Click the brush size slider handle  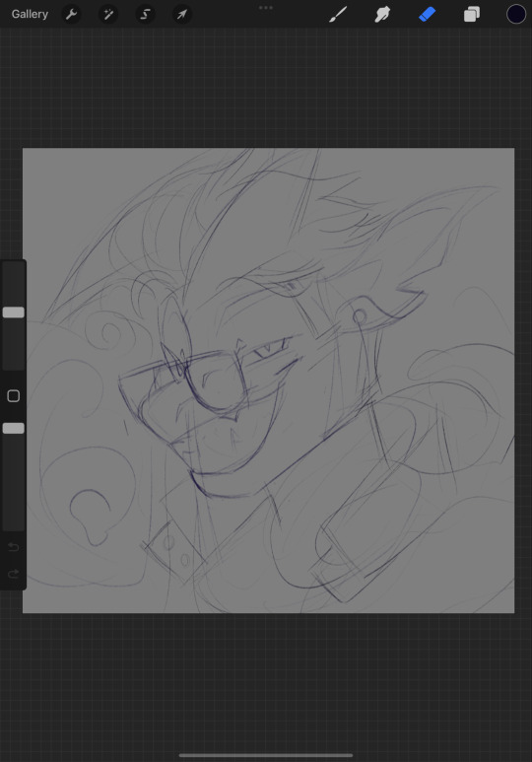pos(14,312)
